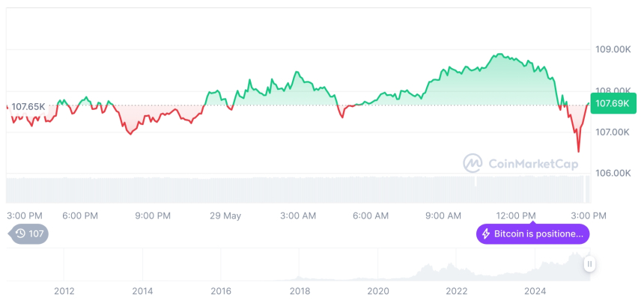Viewport: 644px width, 300px height.
Task: Click the 106.00K price axis label
Action: (x=612, y=173)
